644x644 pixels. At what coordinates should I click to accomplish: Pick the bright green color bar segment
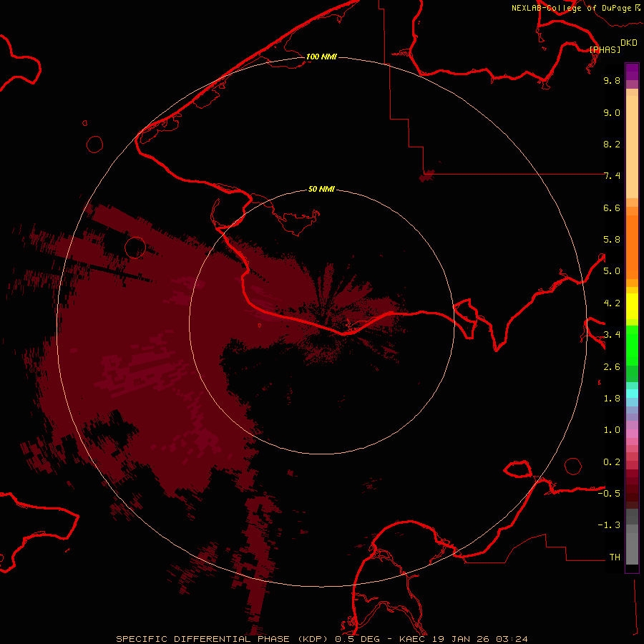(x=632, y=346)
